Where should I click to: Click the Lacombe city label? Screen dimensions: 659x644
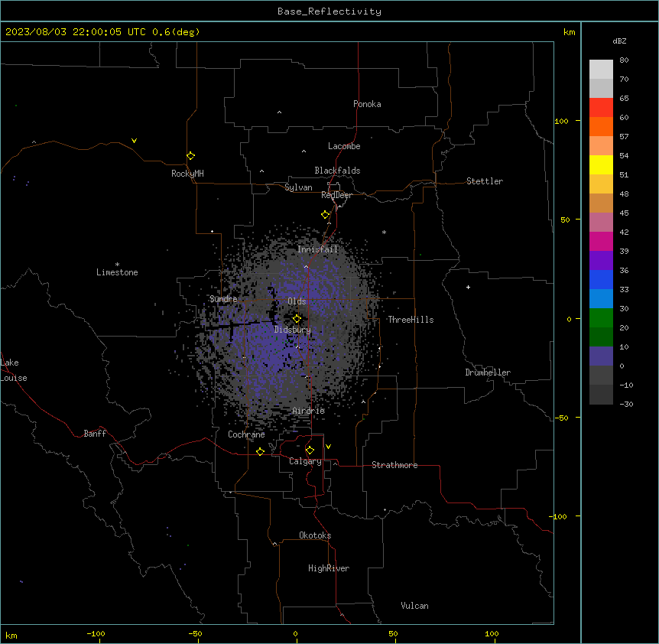pos(344,146)
